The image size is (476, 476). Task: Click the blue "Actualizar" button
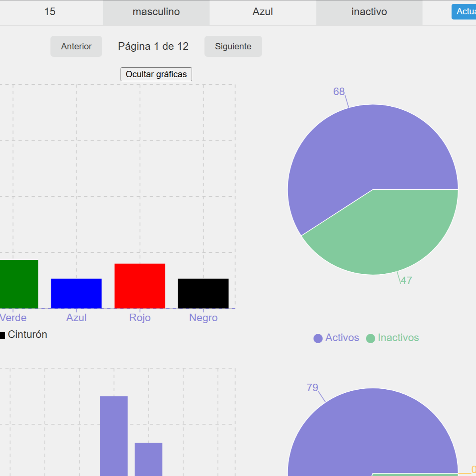point(466,12)
